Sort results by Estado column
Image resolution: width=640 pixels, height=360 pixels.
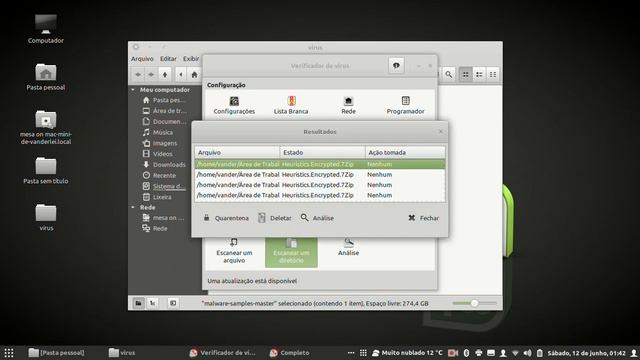click(322, 152)
